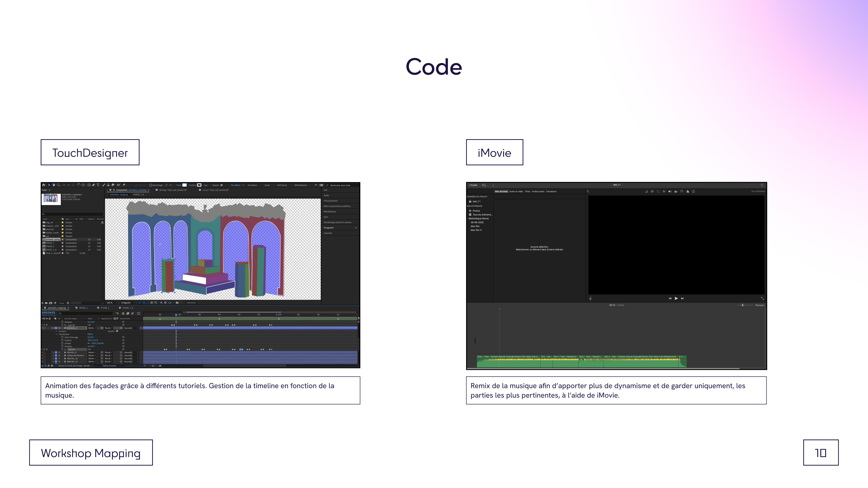The image size is (868, 488).
Task: Open iMovie volume control
Action: (670, 192)
